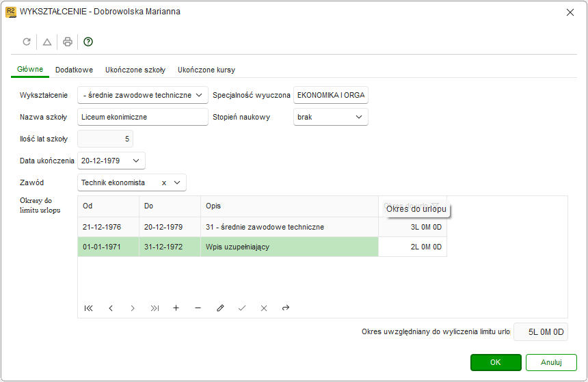Viewport: 588px width, 382px height.
Task: Close the Wykształcenie dialog window
Action: click(570, 12)
